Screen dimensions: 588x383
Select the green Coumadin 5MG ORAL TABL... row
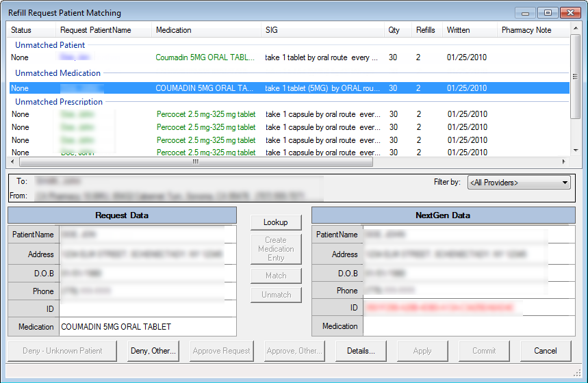(x=289, y=57)
